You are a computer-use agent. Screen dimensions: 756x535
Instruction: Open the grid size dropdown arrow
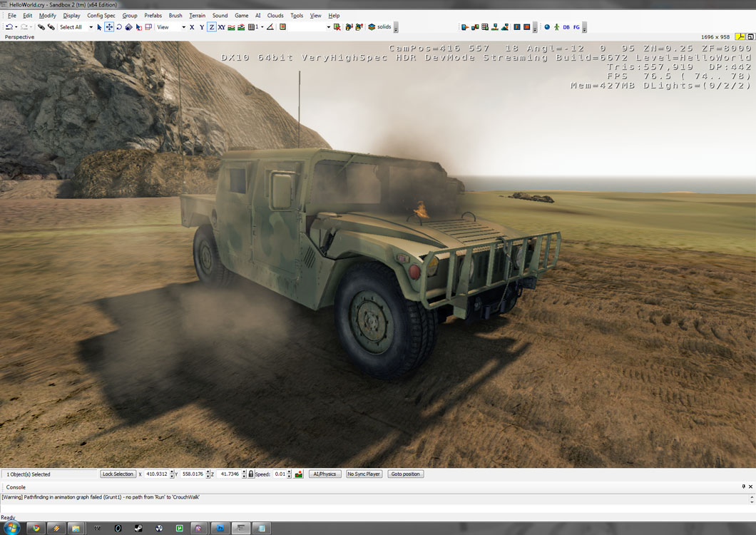pyautogui.click(x=262, y=27)
